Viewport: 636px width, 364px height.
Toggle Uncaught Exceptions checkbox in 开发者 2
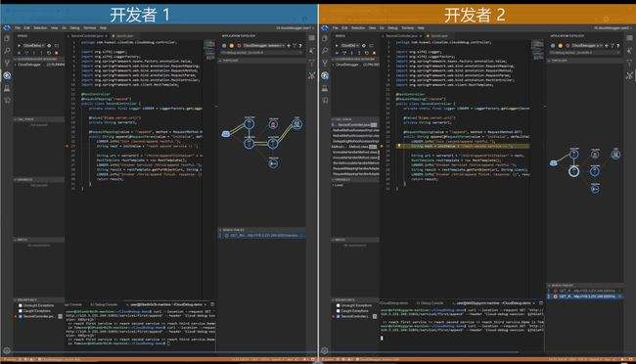338,305
